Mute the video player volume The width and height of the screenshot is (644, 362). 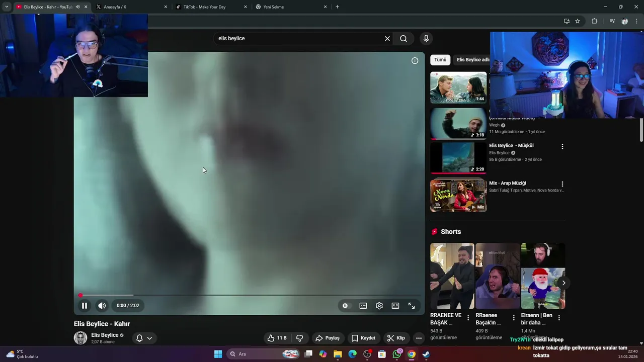tap(102, 305)
